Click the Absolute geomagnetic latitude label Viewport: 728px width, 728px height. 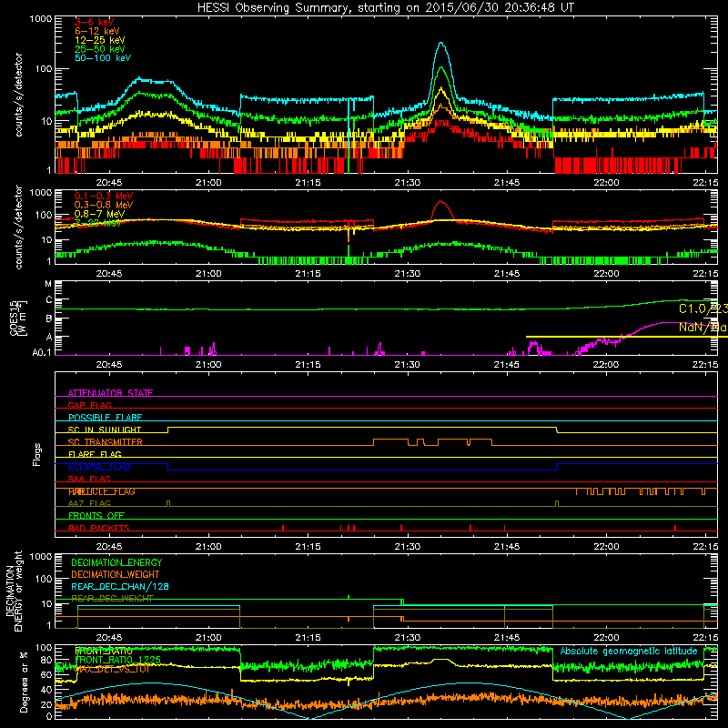[x=629, y=652]
